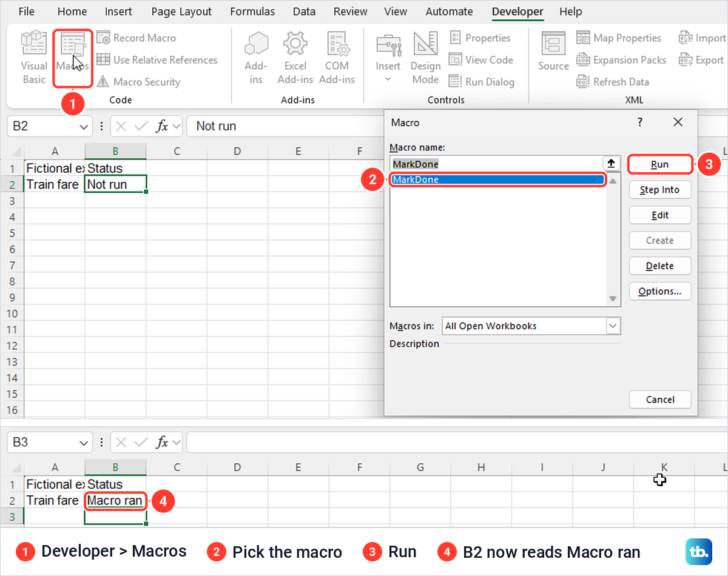Switch to the Review tab

pos(351,11)
